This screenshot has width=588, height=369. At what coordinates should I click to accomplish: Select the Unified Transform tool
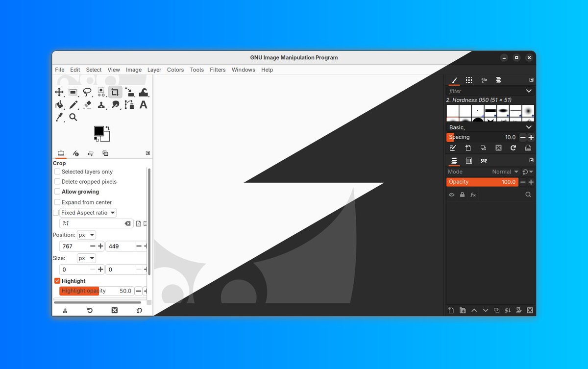(x=129, y=92)
